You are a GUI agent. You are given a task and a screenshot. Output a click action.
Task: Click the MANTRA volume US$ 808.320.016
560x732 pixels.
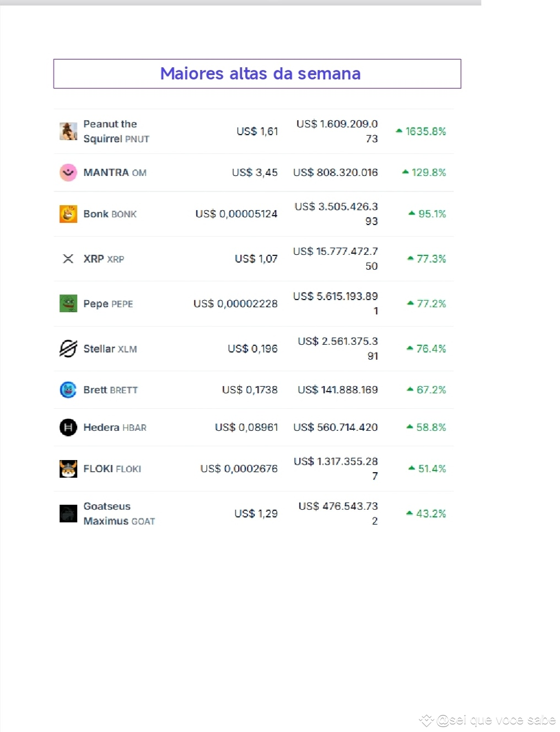(x=336, y=173)
